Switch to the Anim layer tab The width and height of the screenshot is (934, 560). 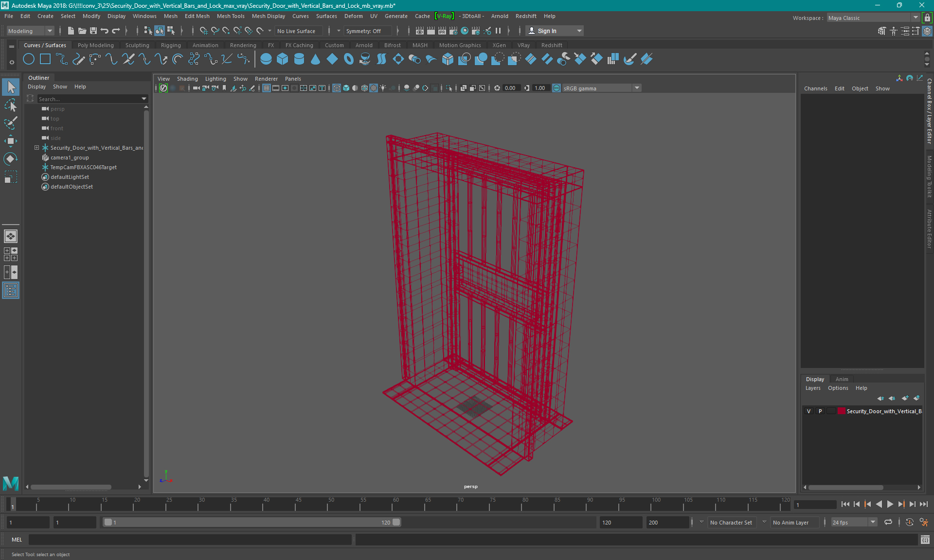[x=842, y=379]
